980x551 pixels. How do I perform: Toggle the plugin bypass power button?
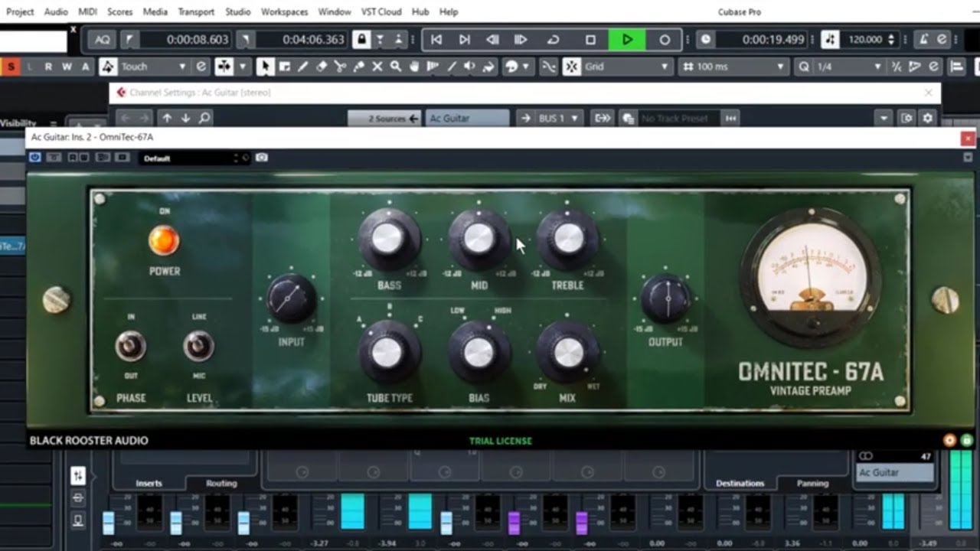coord(34,158)
